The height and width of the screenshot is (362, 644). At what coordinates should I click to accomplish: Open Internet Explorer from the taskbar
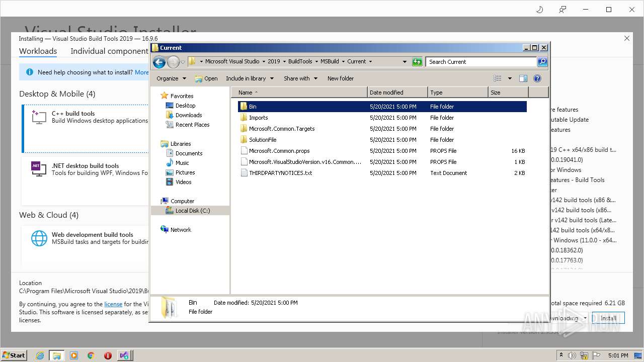point(40,355)
